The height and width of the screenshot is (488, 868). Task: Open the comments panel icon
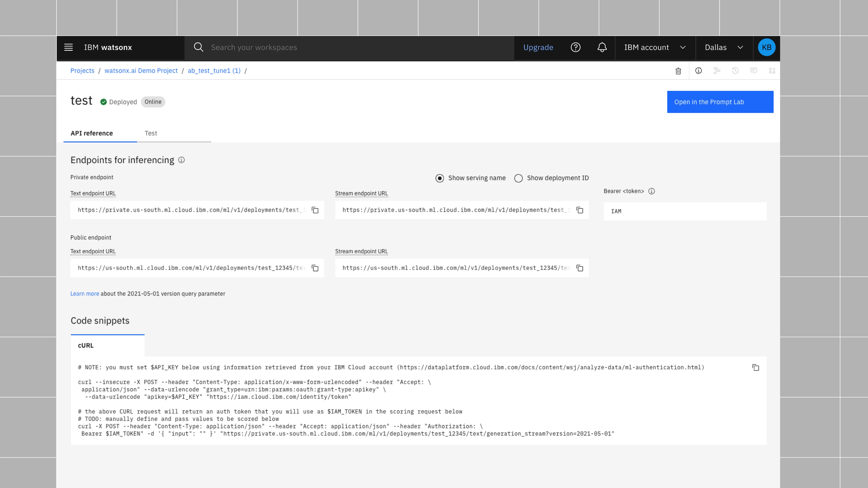pyautogui.click(x=754, y=71)
